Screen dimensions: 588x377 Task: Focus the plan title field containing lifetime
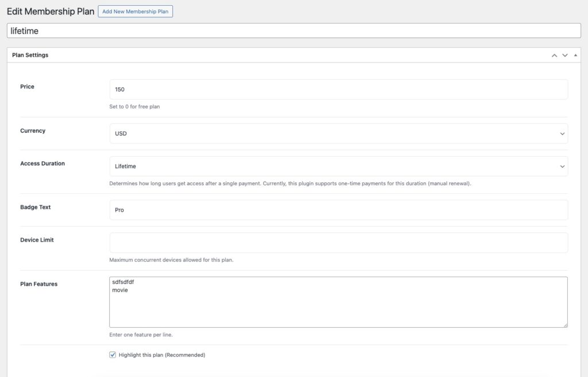coord(293,31)
